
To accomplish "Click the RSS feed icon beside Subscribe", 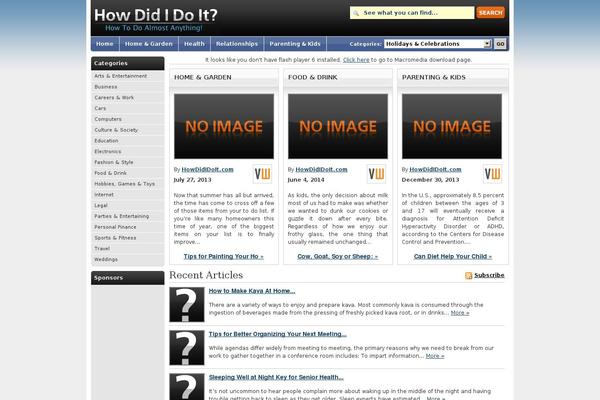I will click(x=468, y=276).
